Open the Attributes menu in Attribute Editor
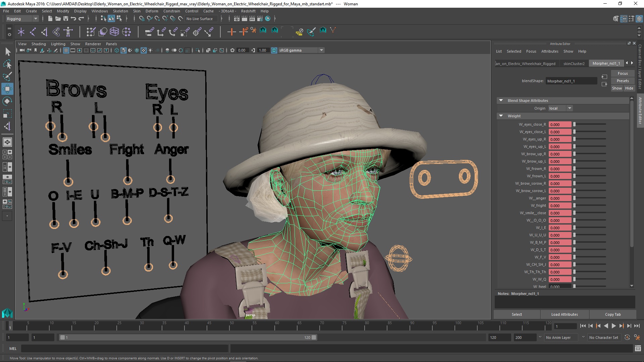644x362 pixels. click(x=550, y=51)
